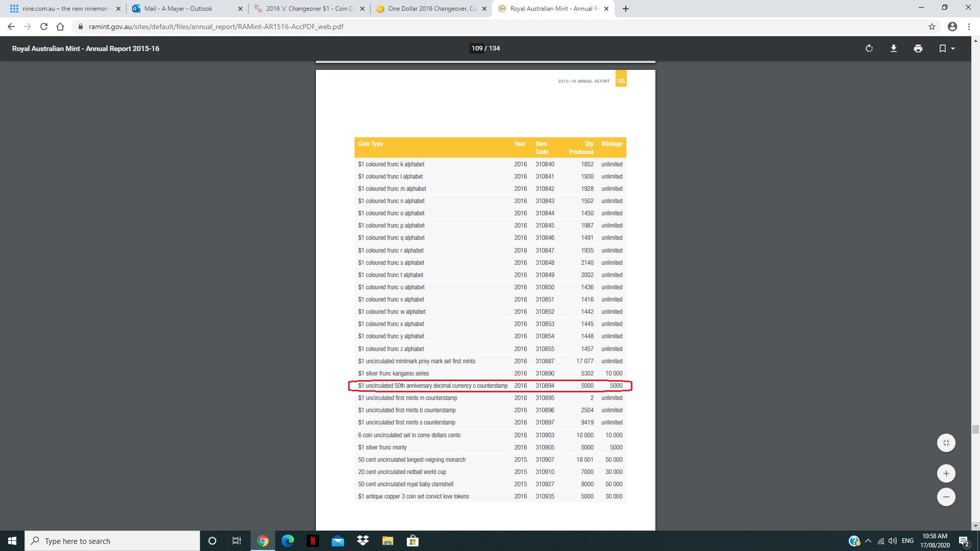Screen dimensions: 980x551
Task: Open the browser home page
Action: (60, 27)
